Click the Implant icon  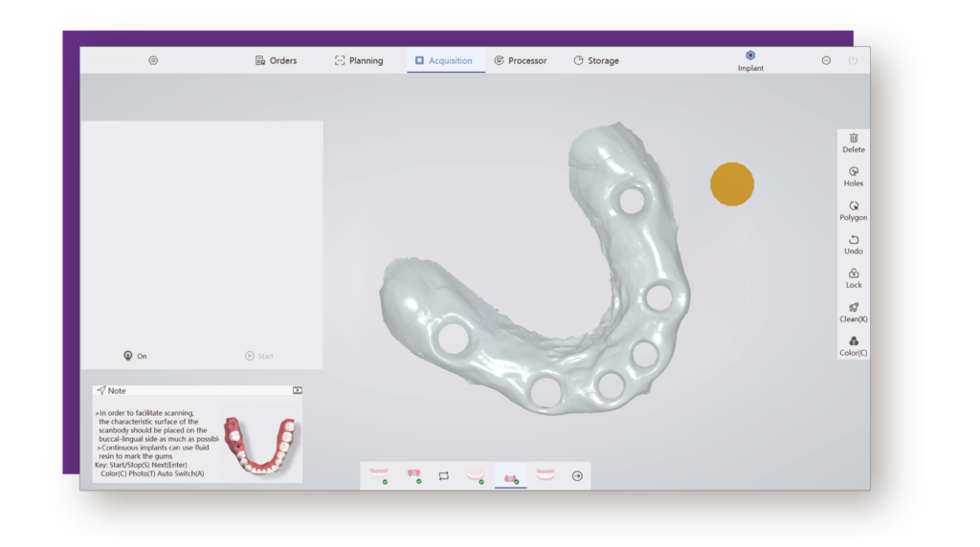point(750,60)
